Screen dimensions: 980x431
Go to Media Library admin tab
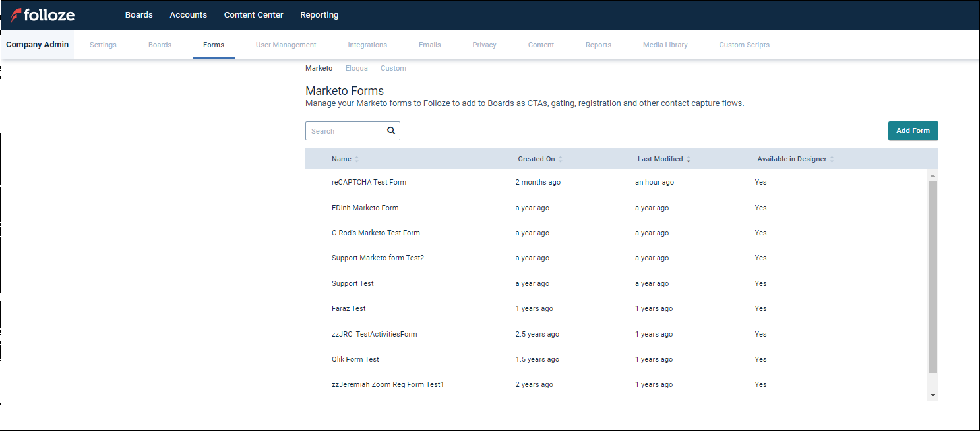click(665, 45)
